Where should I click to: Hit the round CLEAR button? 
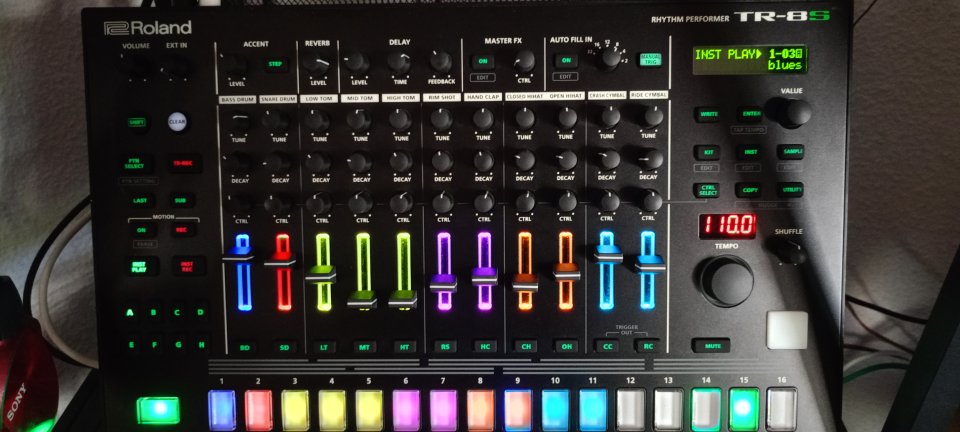pos(177,122)
